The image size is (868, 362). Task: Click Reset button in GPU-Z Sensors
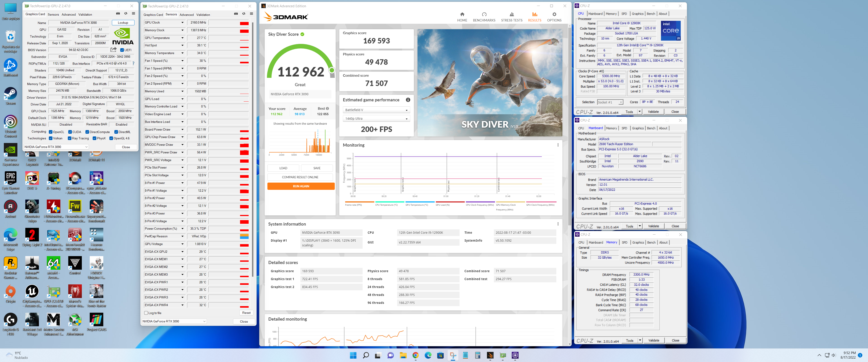click(246, 313)
